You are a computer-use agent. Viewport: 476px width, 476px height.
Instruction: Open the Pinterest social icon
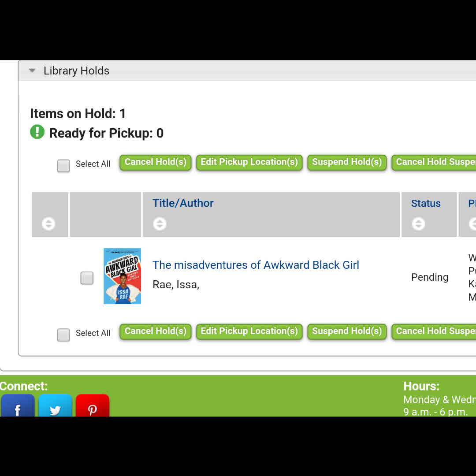[93, 406]
